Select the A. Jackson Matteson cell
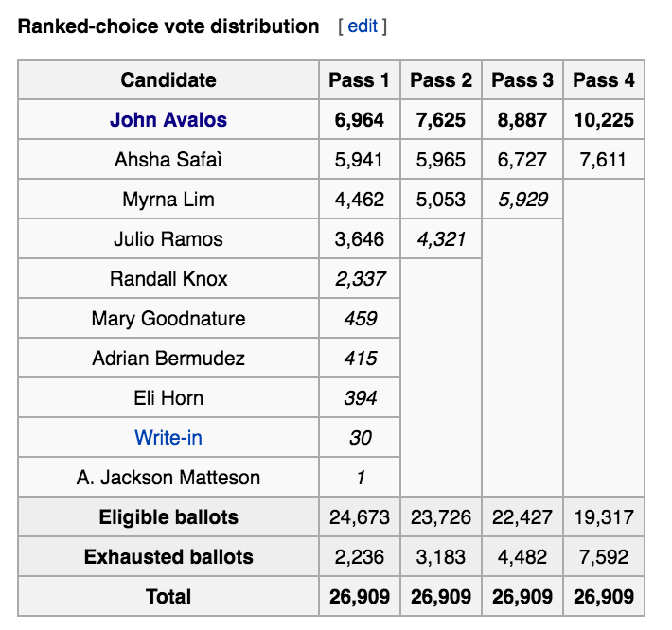Screen dimensions: 672x630 coord(168,478)
